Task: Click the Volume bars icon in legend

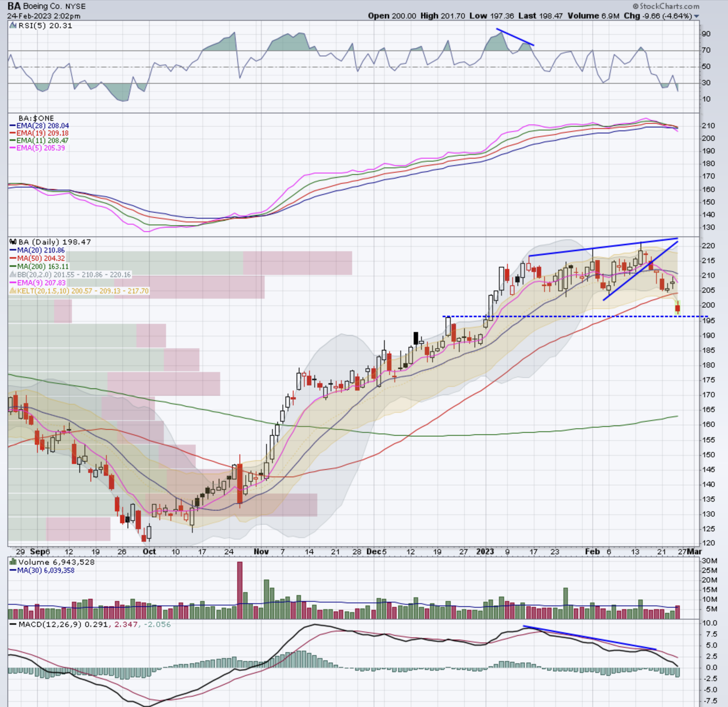Action: [13, 562]
